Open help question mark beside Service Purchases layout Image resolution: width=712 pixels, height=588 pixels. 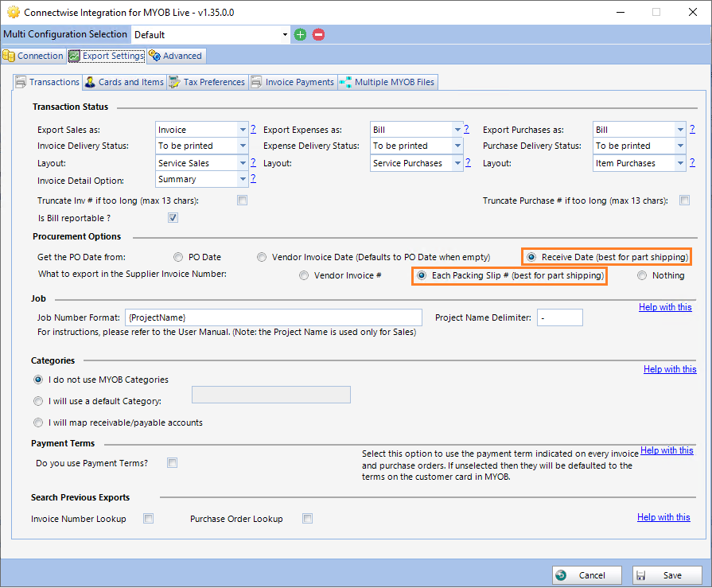[468, 162]
